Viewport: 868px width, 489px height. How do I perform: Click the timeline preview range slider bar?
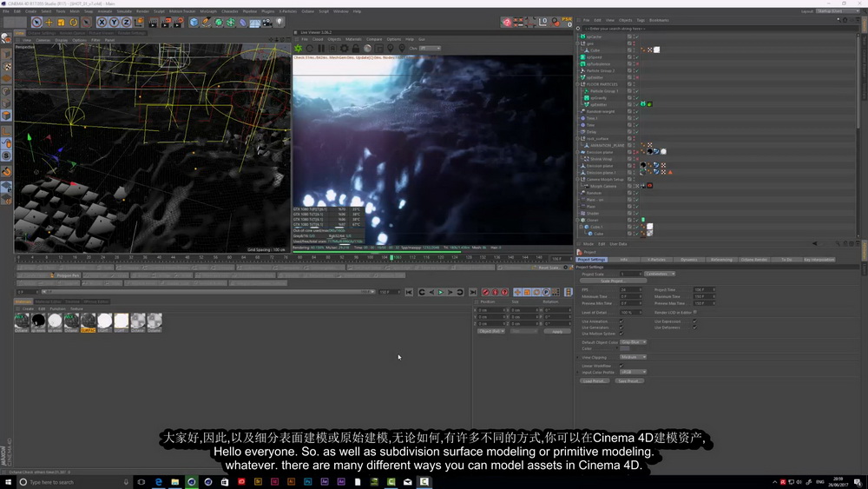pyautogui.click(x=208, y=292)
